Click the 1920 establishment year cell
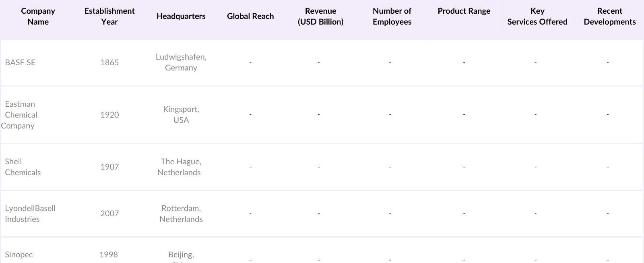Viewport: 644px width, 263px height. point(109,115)
